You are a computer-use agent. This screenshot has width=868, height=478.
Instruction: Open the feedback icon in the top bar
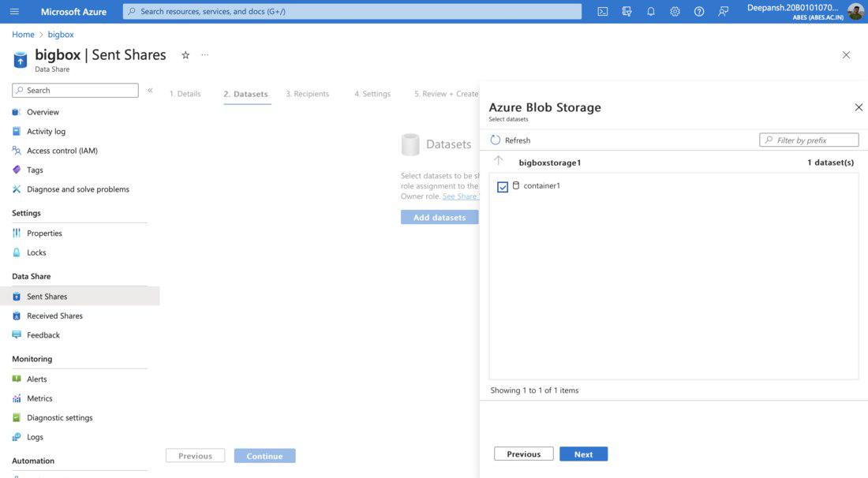[x=724, y=12]
